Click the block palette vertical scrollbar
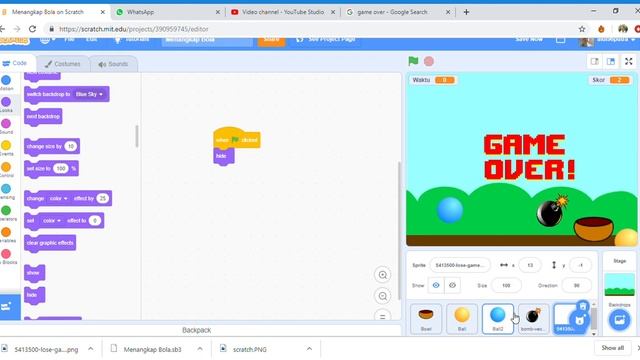The image size is (640, 360). pyautogui.click(x=137, y=136)
